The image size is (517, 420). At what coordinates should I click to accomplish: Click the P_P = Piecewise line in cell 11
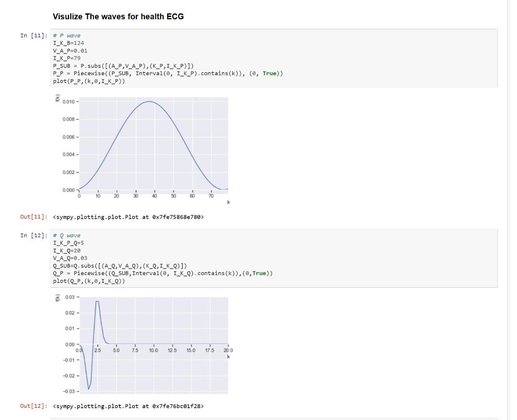(168, 73)
